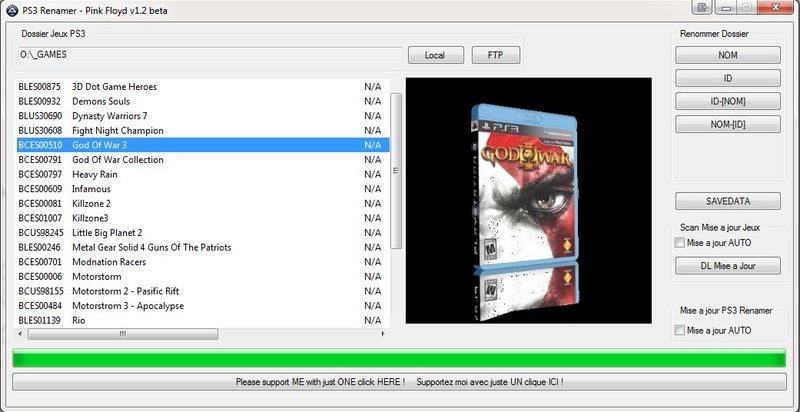Select Dynasty Warriors 7 entry
The image size is (800, 412).
point(203,116)
